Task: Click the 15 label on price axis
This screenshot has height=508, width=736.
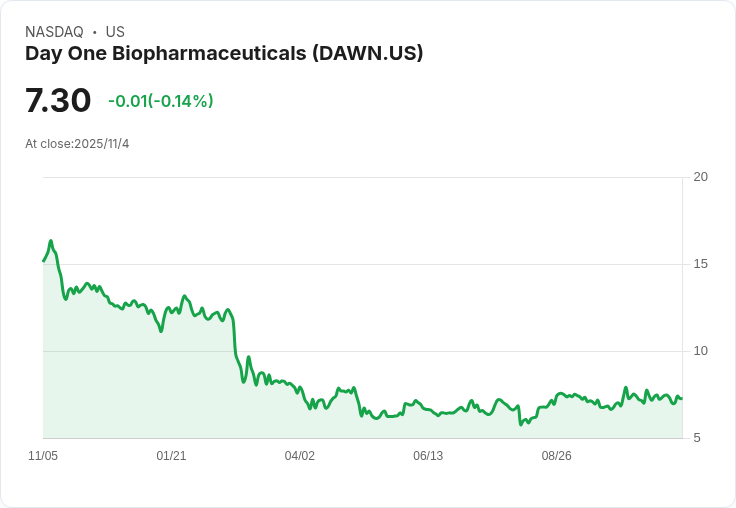Action: click(x=701, y=264)
